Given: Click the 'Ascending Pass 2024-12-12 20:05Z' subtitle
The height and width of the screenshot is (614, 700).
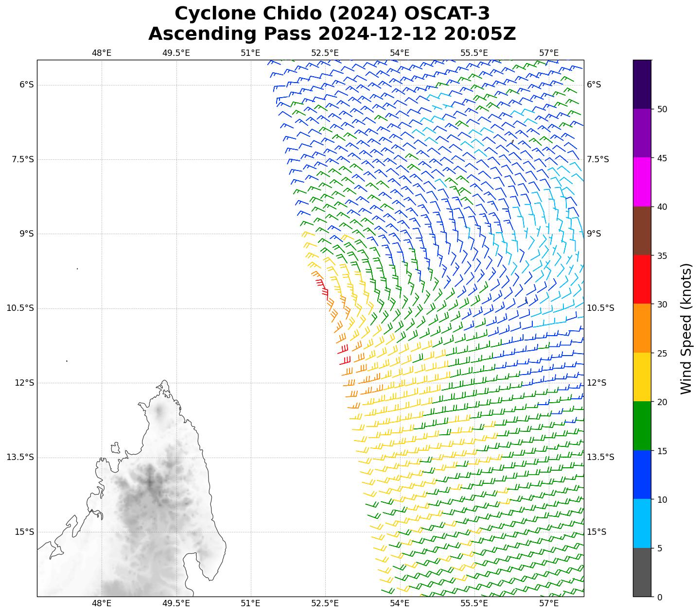Looking at the screenshot, I should point(332,34).
